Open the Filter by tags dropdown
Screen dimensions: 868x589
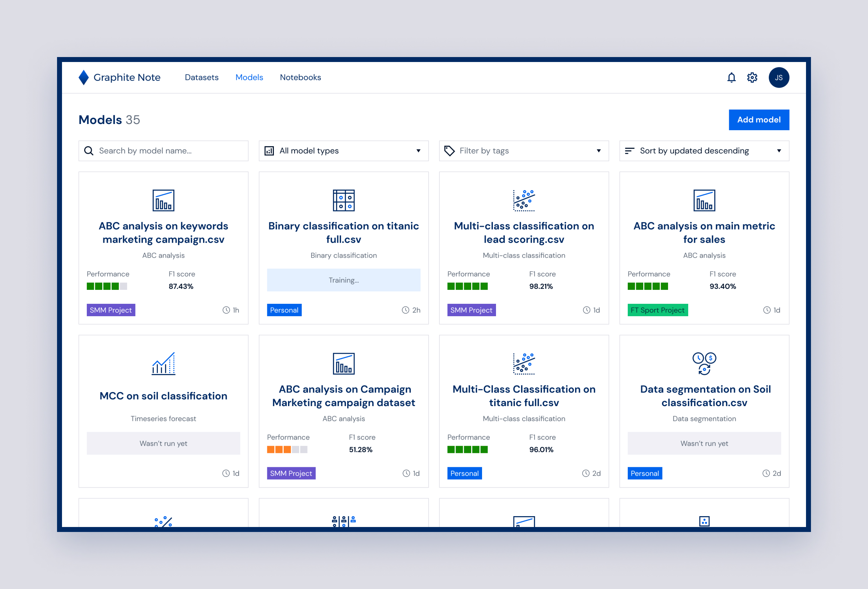pyautogui.click(x=524, y=151)
